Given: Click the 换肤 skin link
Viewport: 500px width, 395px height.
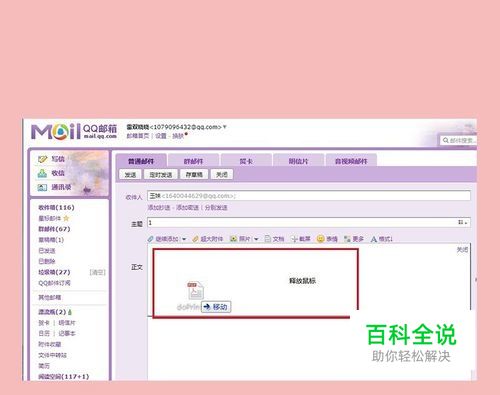Looking at the screenshot, I should coord(178,136).
